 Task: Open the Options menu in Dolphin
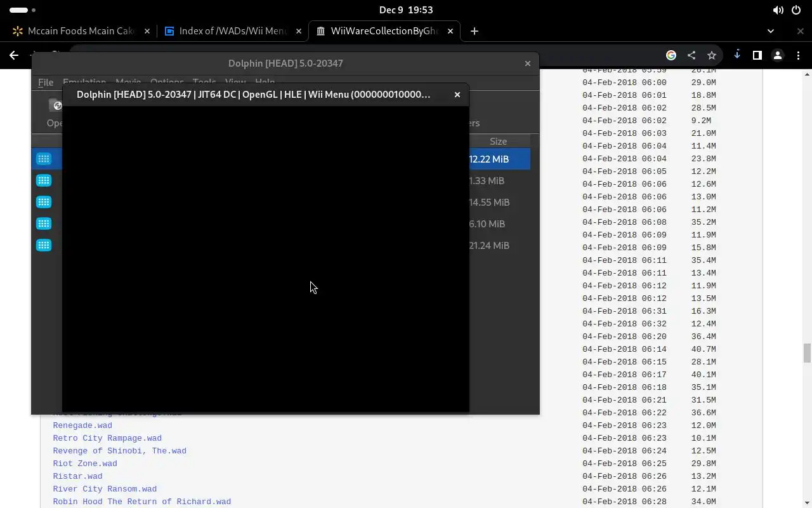(x=167, y=81)
